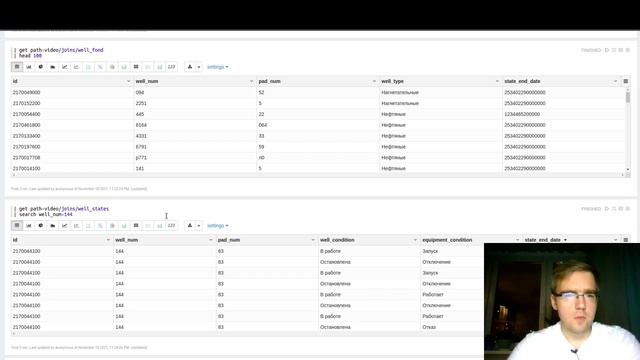Place cursor in 'search well_num=144' code line
Image resolution: width=640 pixels, height=360 pixels.
pyautogui.click(x=46, y=214)
